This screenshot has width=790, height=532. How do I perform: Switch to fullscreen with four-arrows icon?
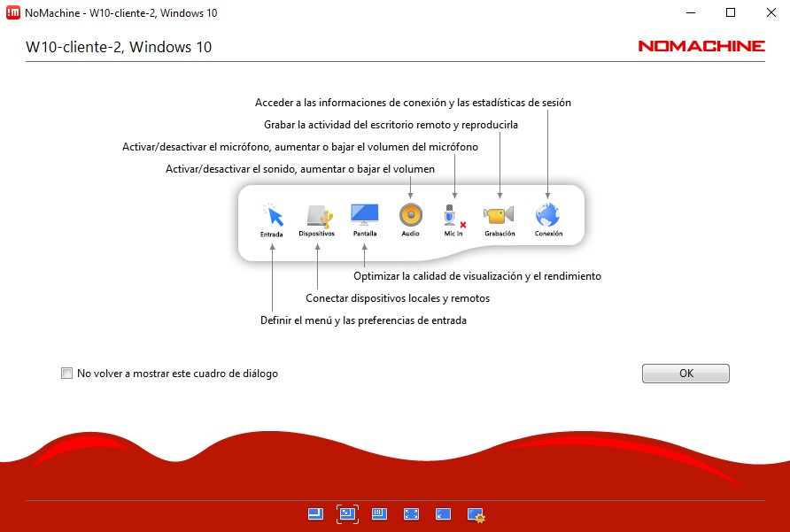[x=411, y=513]
